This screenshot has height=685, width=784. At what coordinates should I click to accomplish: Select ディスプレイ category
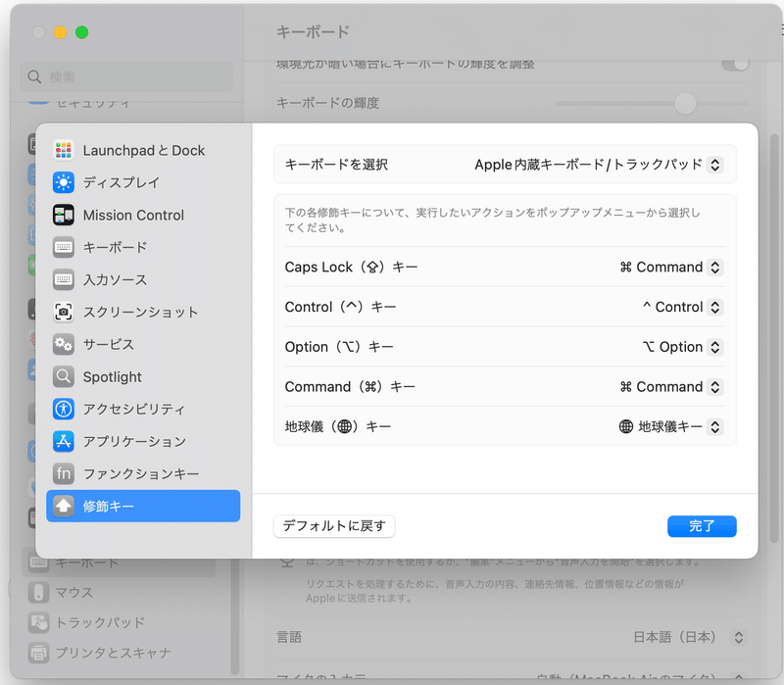pos(143,182)
